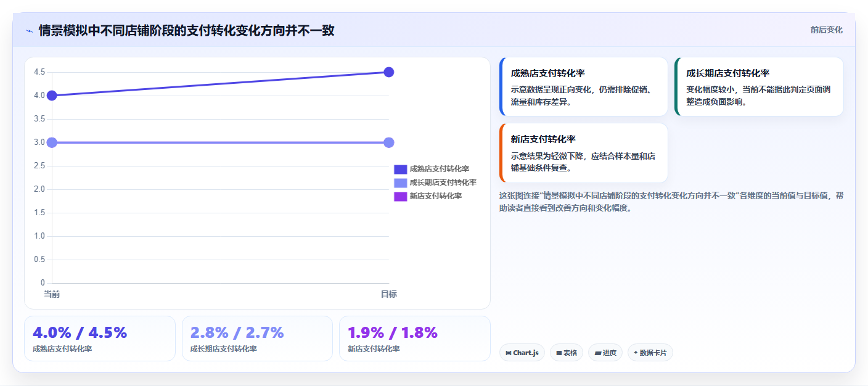The height and width of the screenshot is (386, 868).
Task: Click the 2.8% / 2.7% stat value
Action: click(x=237, y=333)
